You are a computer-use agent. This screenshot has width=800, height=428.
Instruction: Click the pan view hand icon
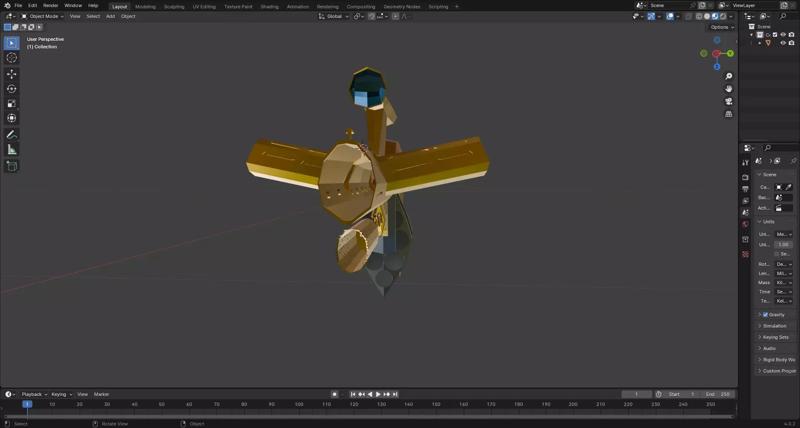click(729, 89)
